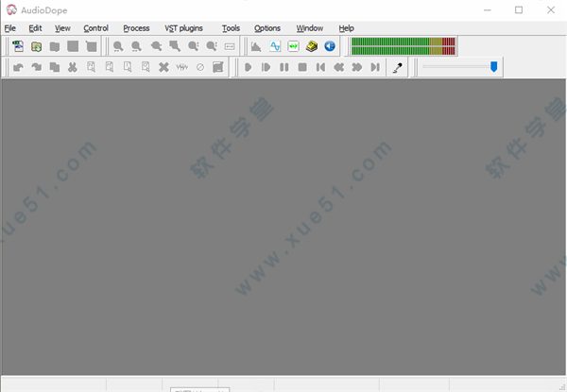Viewport: 567px width, 392px height.
Task: Open the blue sine wave generator icon
Action: click(x=275, y=46)
